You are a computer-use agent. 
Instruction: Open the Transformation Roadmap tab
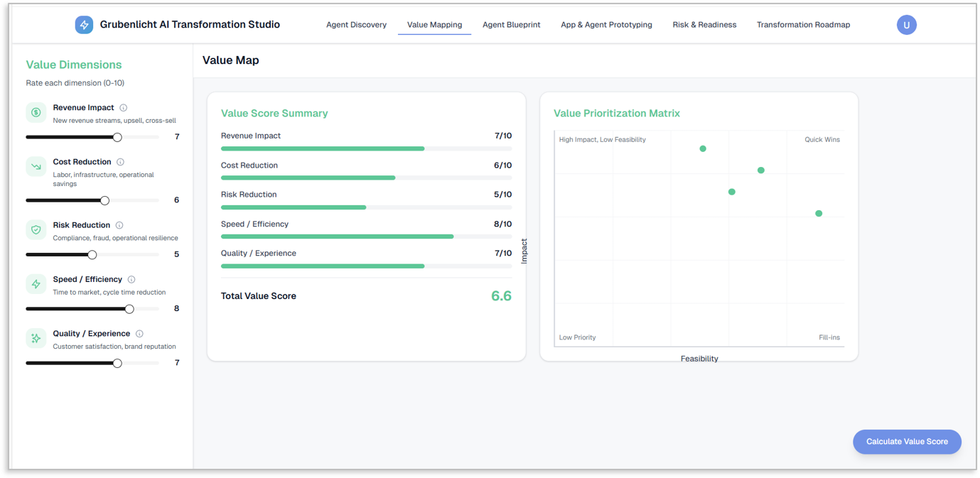pyautogui.click(x=803, y=25)
